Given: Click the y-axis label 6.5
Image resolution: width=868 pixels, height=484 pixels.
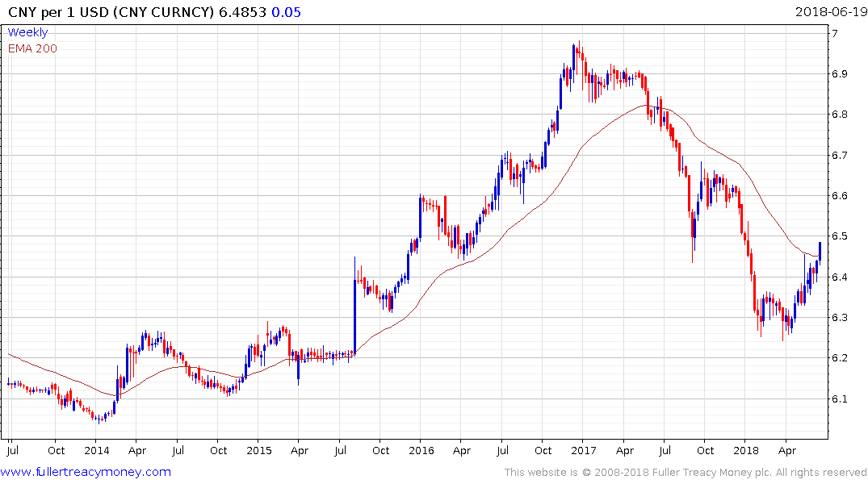Looking at the screenshot, I should [x=840, y=236].
